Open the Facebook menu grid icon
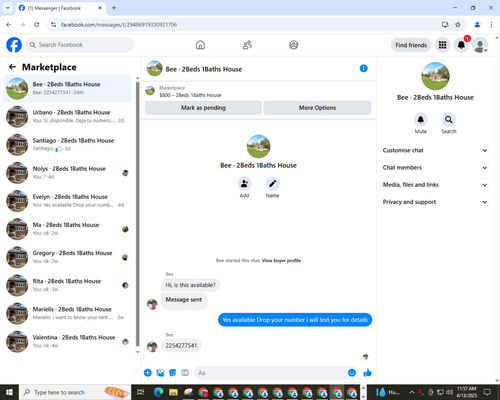The width and height of the screenshot is (500, 400). pos(442,45)
